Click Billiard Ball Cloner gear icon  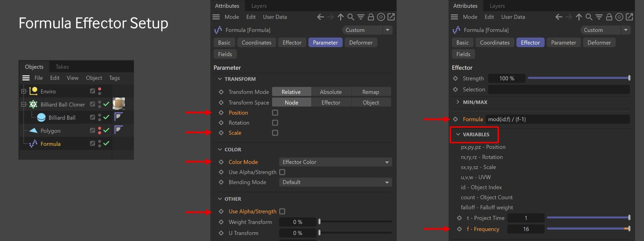(33, 104)
